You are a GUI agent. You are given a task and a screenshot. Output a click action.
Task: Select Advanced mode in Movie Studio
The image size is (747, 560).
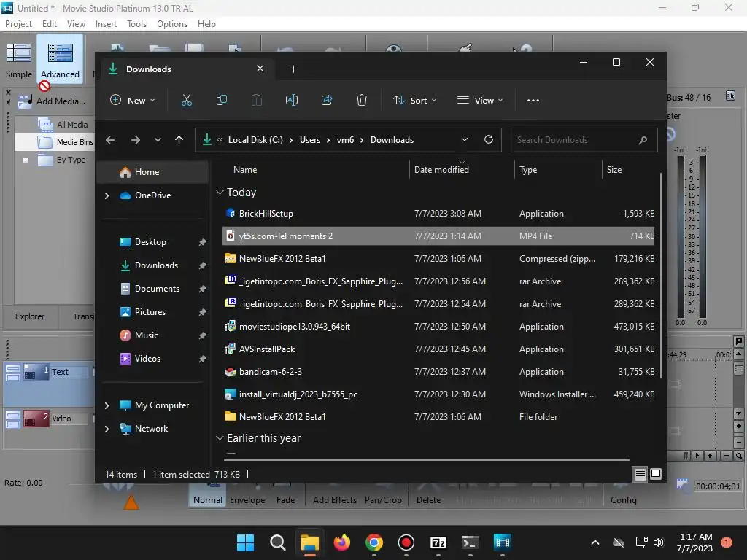pyautogui.click(x=60, y=61)
